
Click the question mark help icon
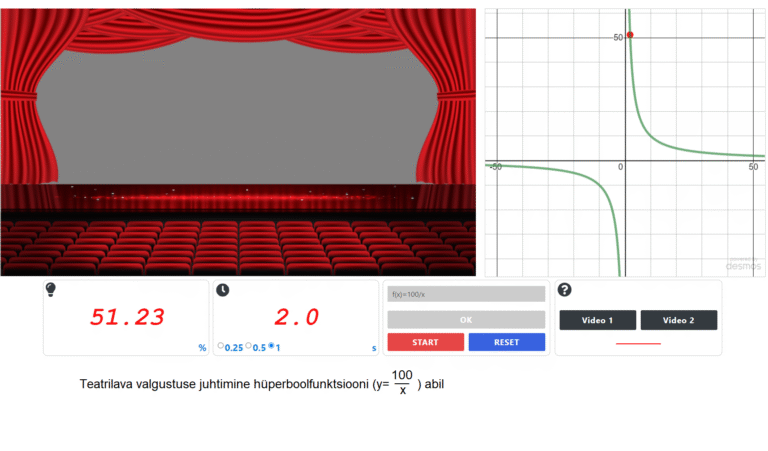point(564,290)
